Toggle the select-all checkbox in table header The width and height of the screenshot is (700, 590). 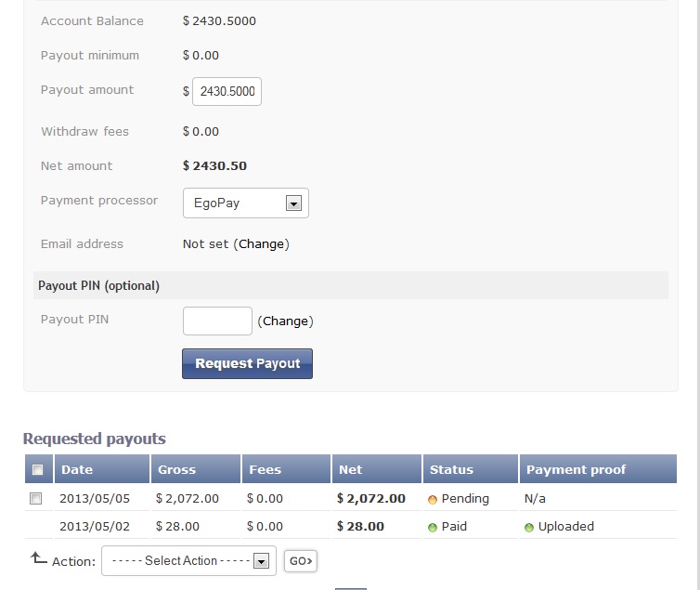coord(38,469)
